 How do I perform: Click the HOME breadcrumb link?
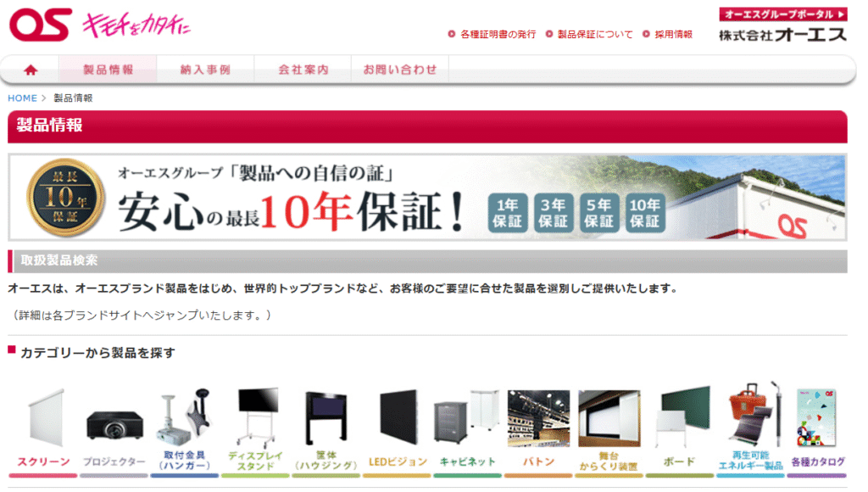click(22, 98)
